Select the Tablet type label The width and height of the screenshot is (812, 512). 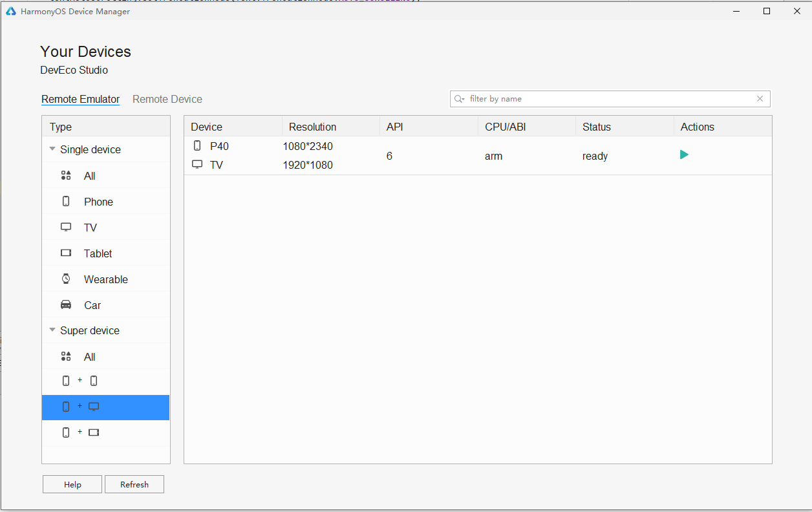98,253
